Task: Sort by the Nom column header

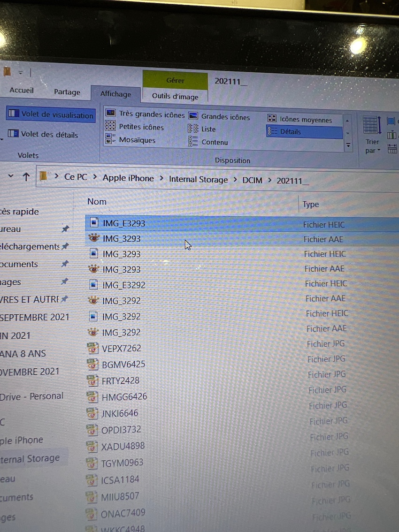Action: [x=97, y=202]
